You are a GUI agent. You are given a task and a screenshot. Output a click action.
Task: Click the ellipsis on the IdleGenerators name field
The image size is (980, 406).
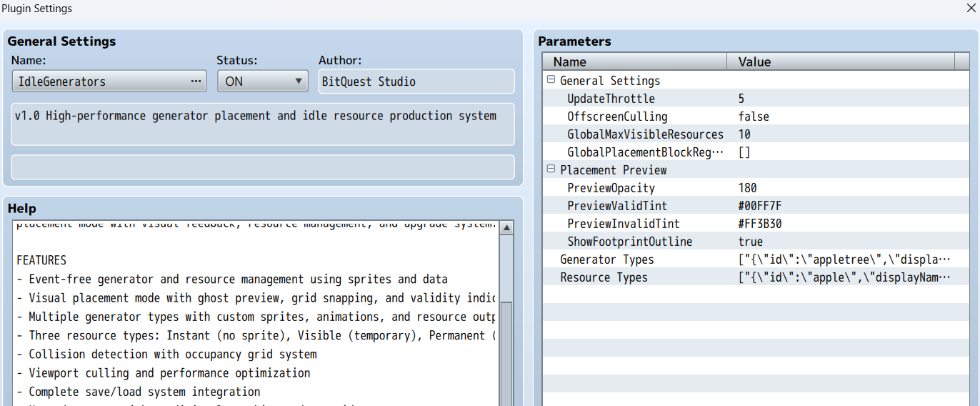point(196,81)
